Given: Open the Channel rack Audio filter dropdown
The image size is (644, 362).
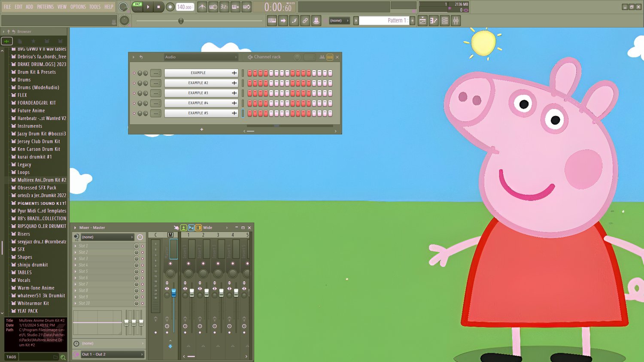Looking at the screenshot, I should coord(200,57).
